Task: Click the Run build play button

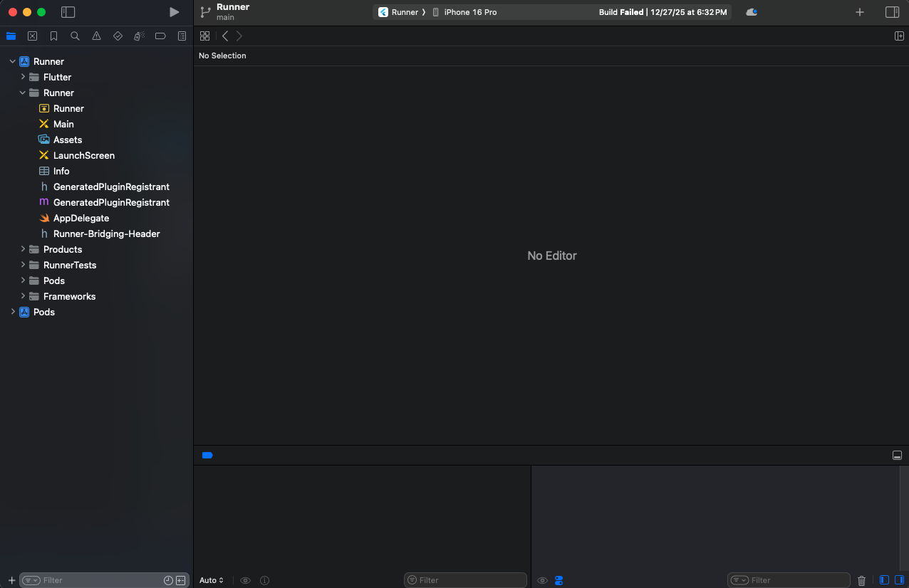Action: (174, 12)
